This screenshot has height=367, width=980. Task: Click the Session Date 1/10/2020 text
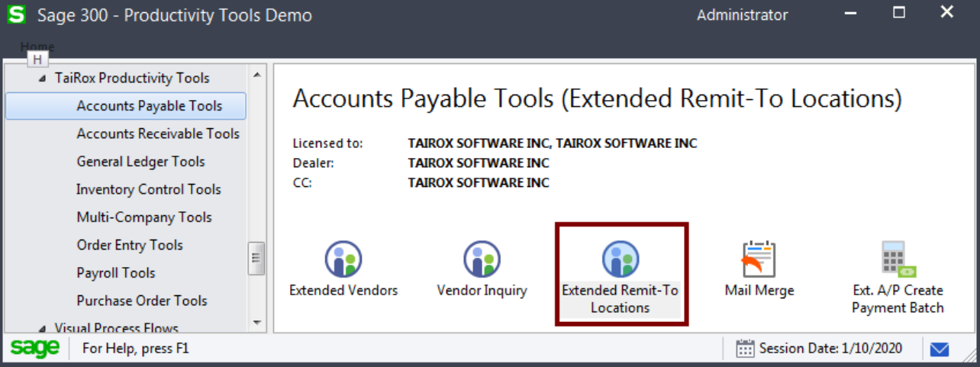pos(830,349)
